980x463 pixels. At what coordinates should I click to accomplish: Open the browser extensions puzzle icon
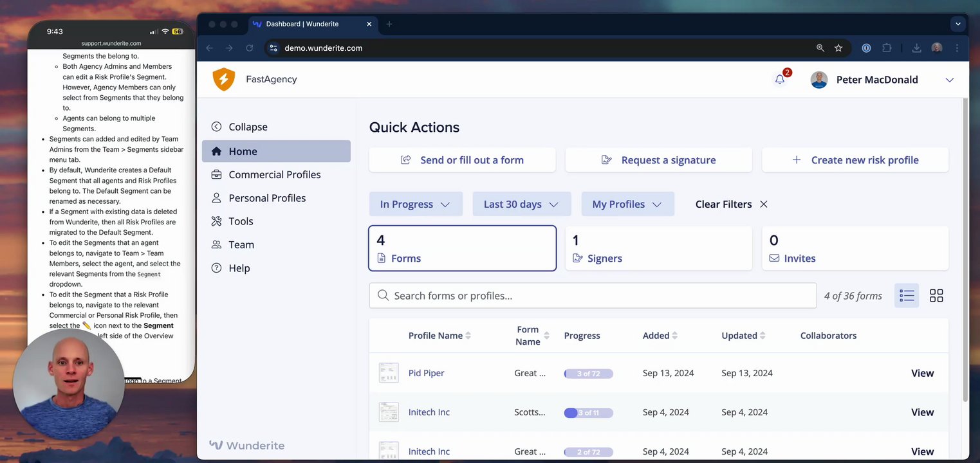[x=887, y=48]
